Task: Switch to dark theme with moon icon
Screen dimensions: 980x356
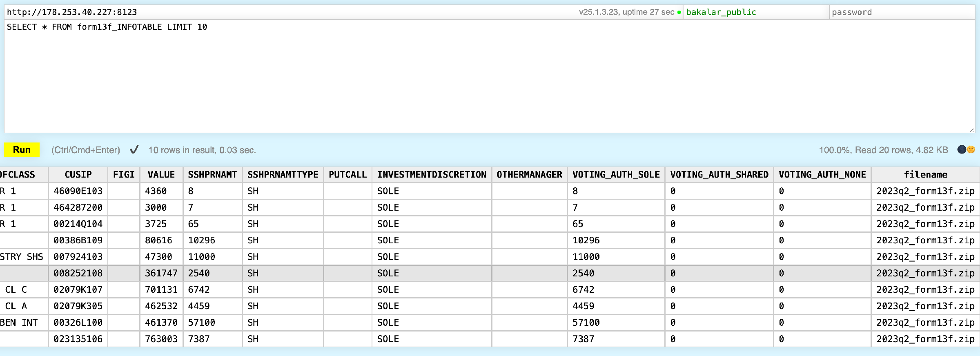Action: 961,150
